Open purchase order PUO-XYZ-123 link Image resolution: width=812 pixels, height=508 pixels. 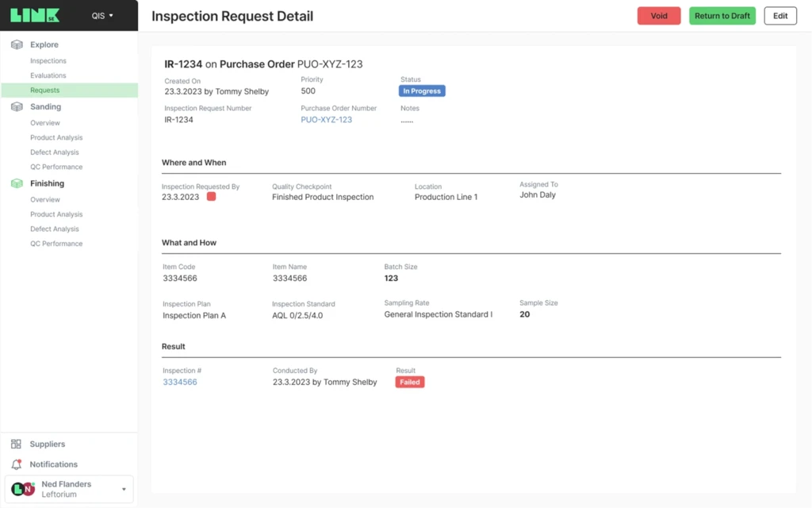pyautogui.click(x=326, y=120)
